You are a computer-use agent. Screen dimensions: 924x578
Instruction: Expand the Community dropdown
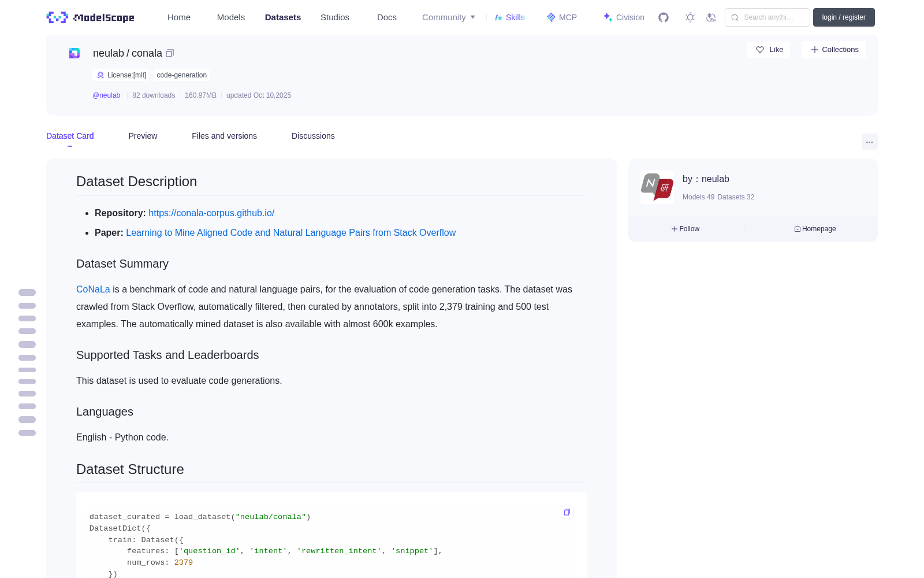click(449, 17)
